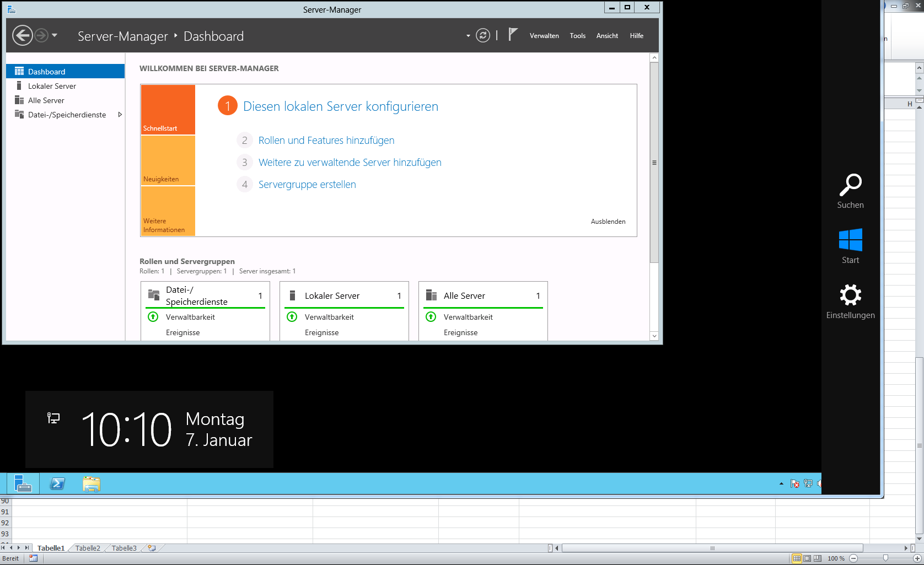Click the Schnellstart tile
Image resolution: width=924 pixels, height=565 pixels.
[168, 109]
